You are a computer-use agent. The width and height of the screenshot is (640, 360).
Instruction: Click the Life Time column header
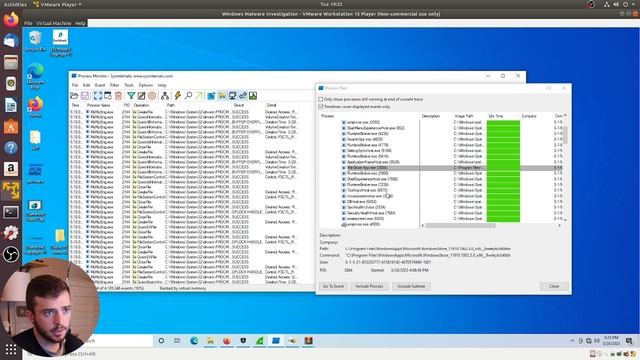point(496,116)
